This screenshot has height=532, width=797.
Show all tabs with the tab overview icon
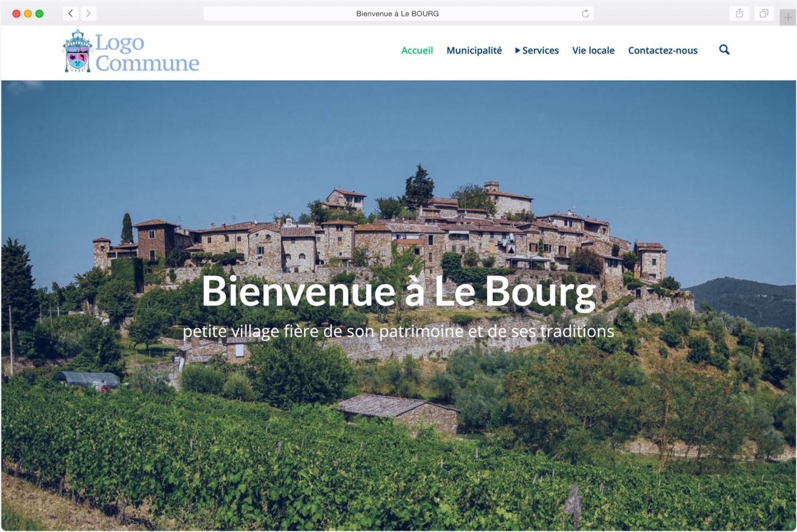764,13
